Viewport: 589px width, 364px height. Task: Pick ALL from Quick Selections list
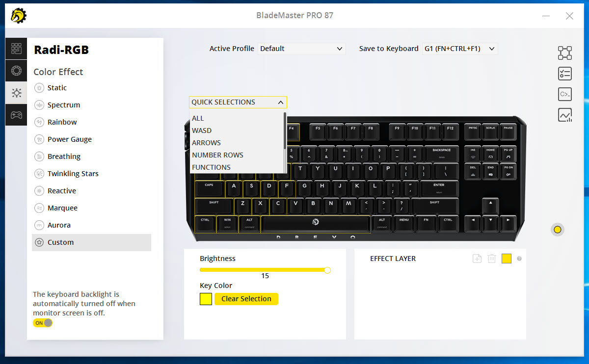pyautogui.click(x=237, y=118)
